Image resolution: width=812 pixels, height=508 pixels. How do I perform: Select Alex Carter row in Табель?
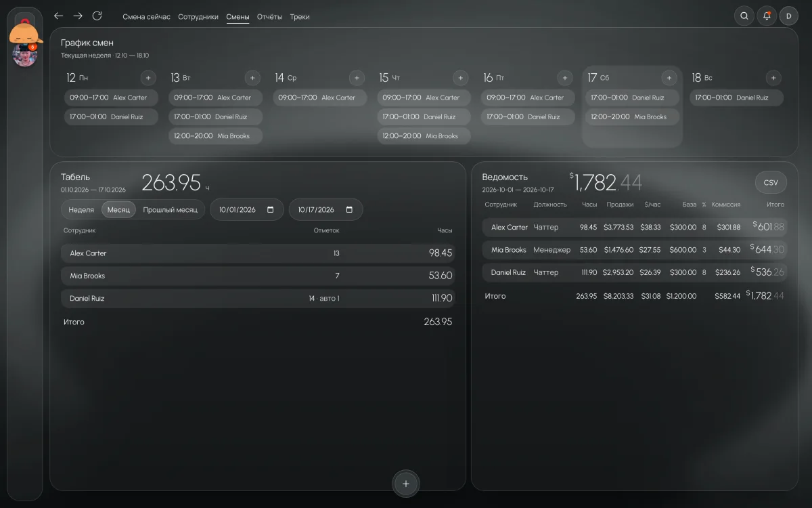click(258, 253)
